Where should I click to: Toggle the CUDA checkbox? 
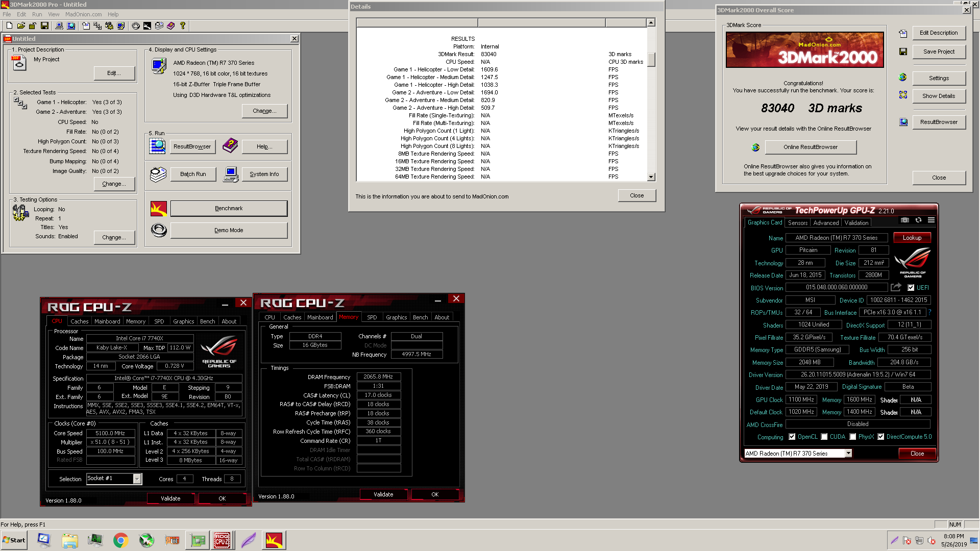coord(824,437)
